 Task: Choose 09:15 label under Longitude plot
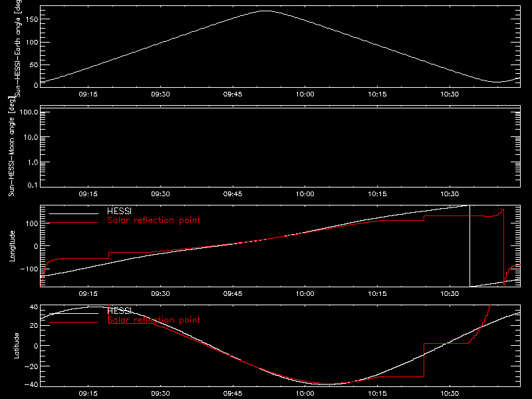(x=88, y=293)
